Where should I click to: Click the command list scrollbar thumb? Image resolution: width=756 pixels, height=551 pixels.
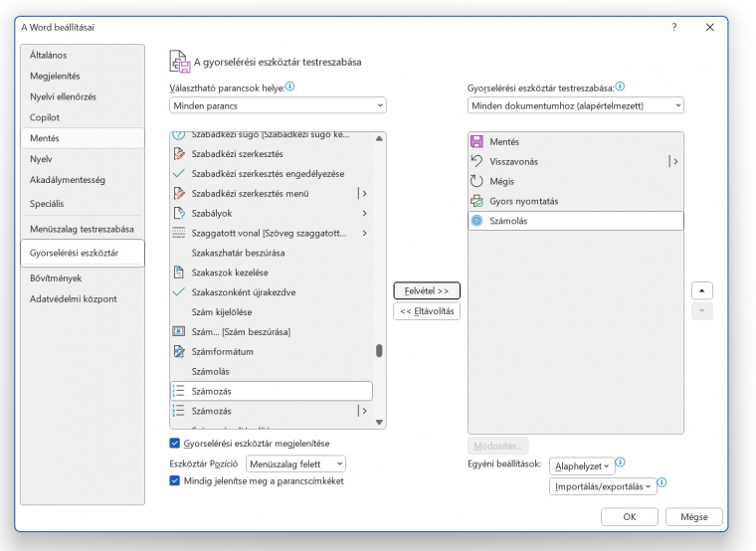[x=379, y=350]
